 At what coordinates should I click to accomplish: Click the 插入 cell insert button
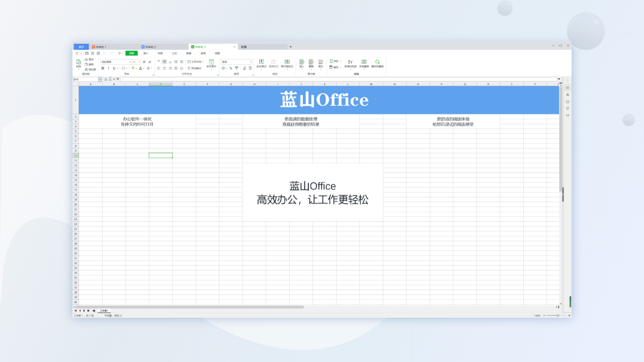tap(302, 62)
